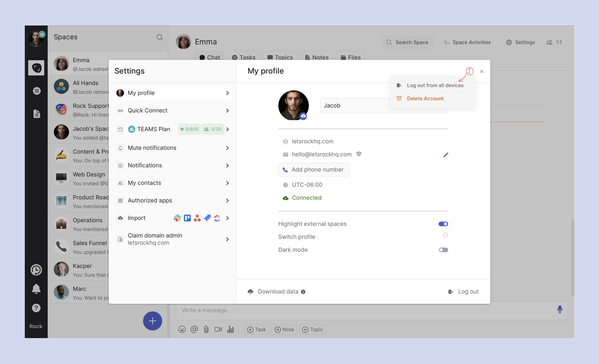This screenshot has height=364, width=599.
Task: Click the Jacob name input field
Action: click(x=355, y=106)
